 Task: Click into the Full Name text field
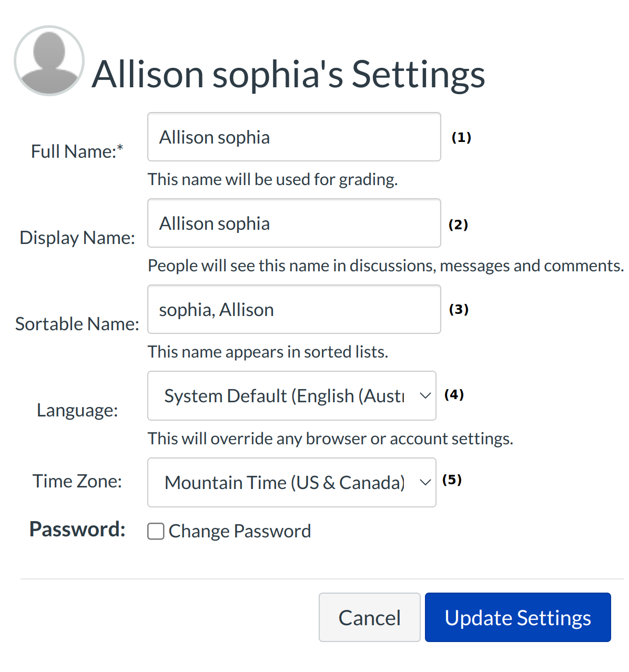[293, 137]
